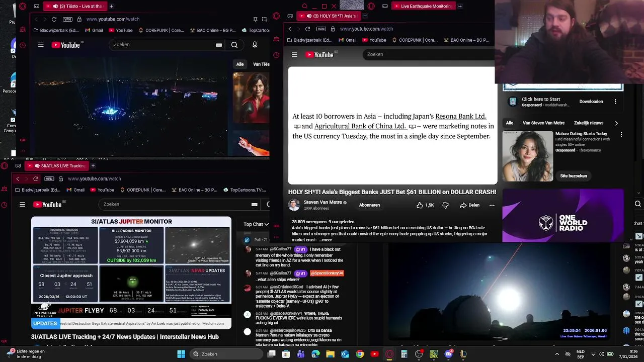Open Steven Van Metre channel avatar
644x362 pixels.
pyautogui.click(x=294, y=205)
